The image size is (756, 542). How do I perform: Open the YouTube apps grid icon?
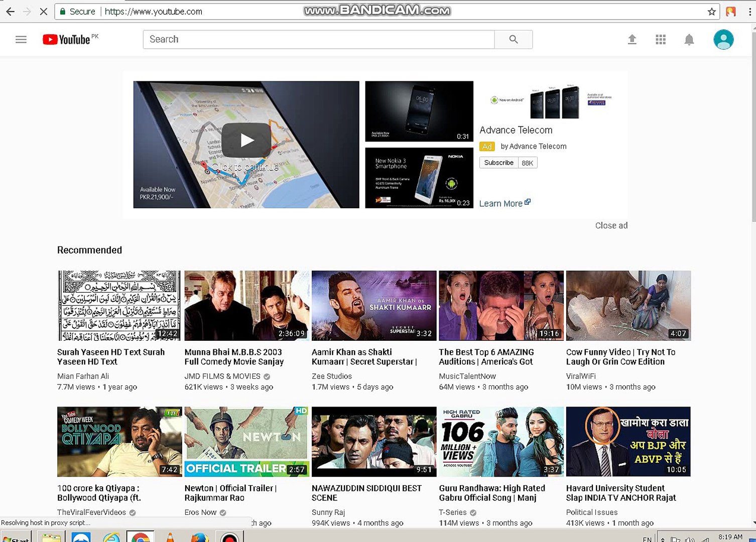(661, 39)
